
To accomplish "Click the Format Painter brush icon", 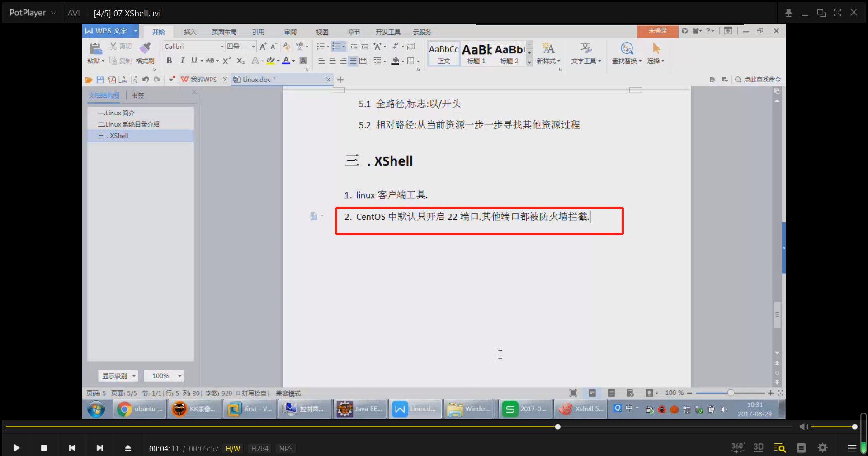I will coord(145,47).
